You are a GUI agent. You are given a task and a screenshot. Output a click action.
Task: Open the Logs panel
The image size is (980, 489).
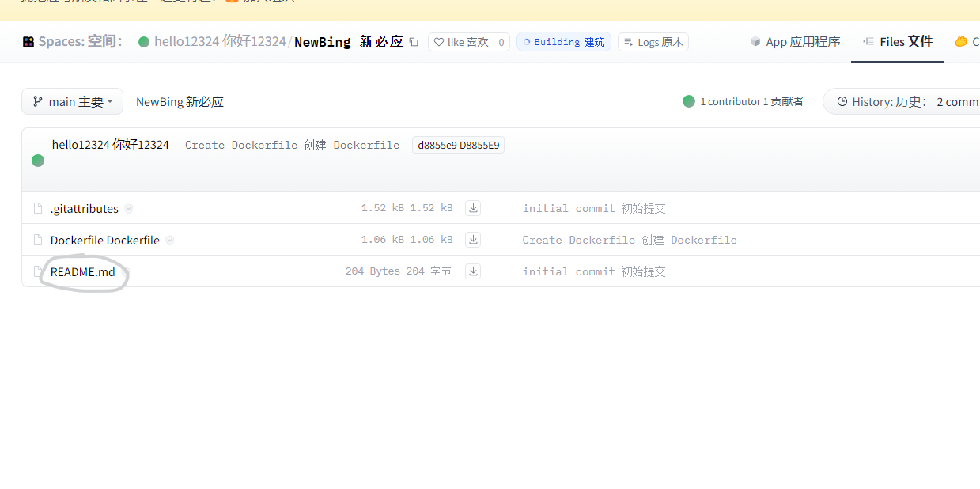point(653,42)
